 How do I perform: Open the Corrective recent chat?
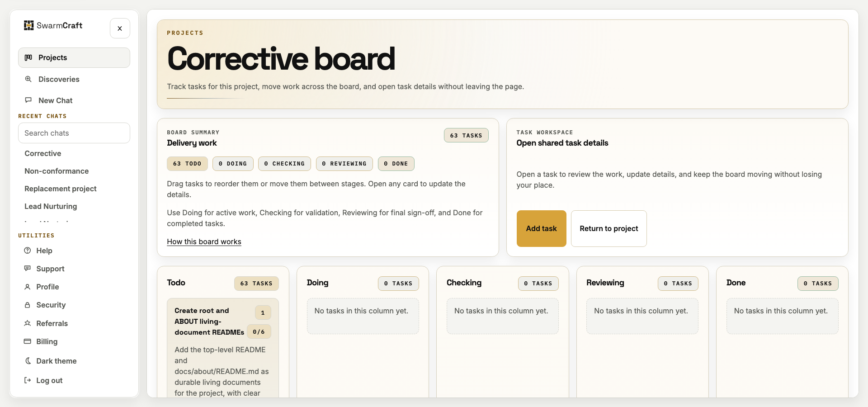43,153
